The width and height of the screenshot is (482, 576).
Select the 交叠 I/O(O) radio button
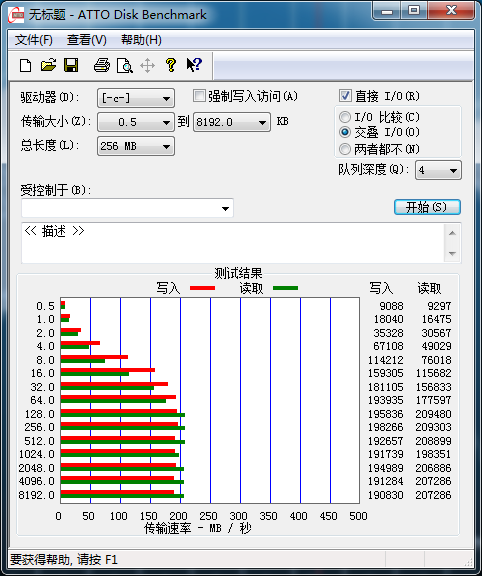tap(345, 132)
